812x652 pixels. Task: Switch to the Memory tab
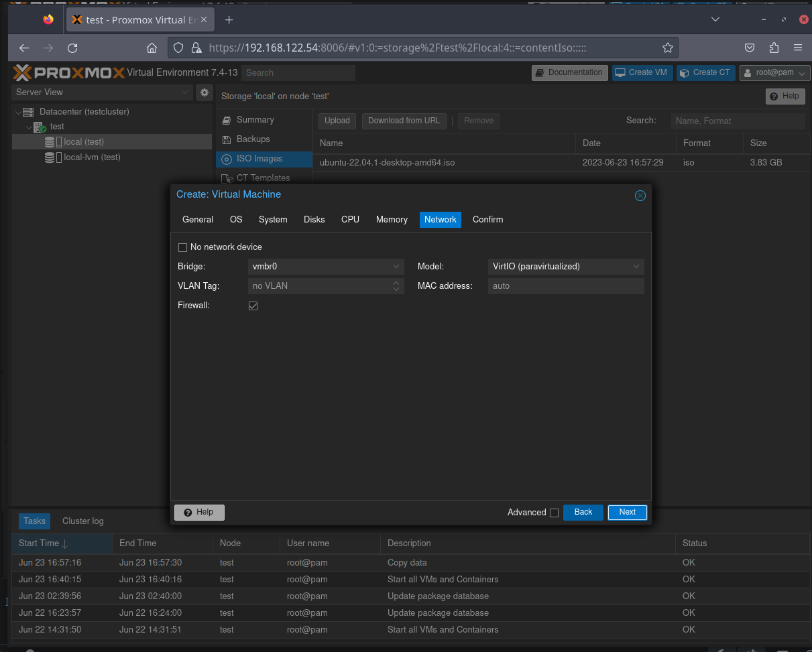pos(392,220)
